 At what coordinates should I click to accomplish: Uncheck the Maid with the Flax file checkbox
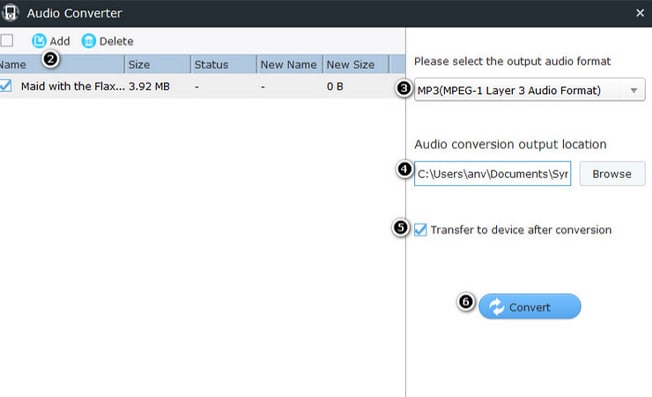5,86
